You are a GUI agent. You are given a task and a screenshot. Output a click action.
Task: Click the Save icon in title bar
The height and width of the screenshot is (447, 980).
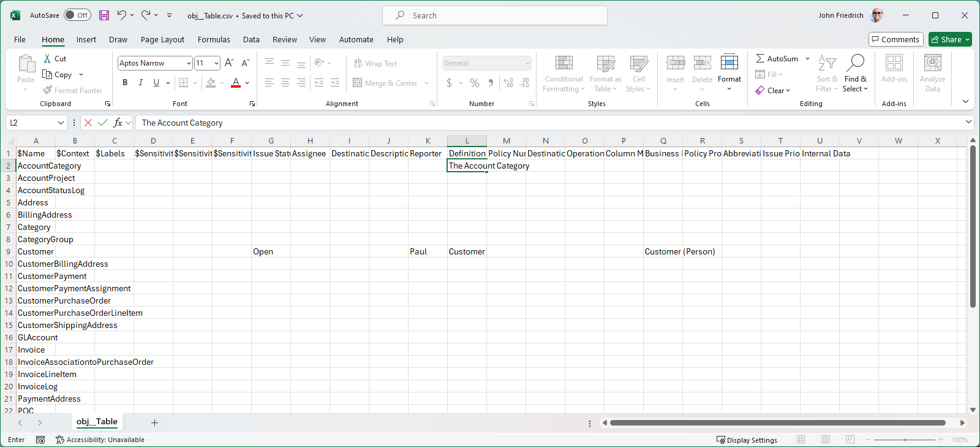pyautogui.click(x=104, y=15)
